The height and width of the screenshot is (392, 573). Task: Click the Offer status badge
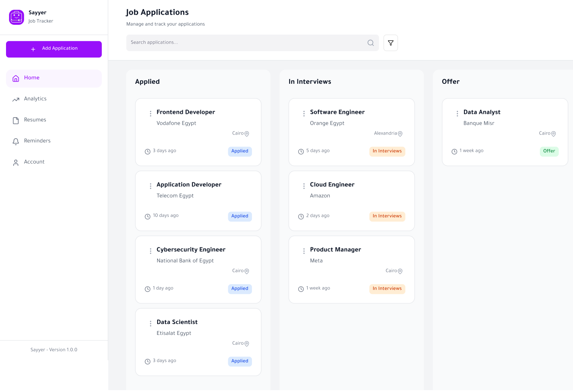(549, 151)
